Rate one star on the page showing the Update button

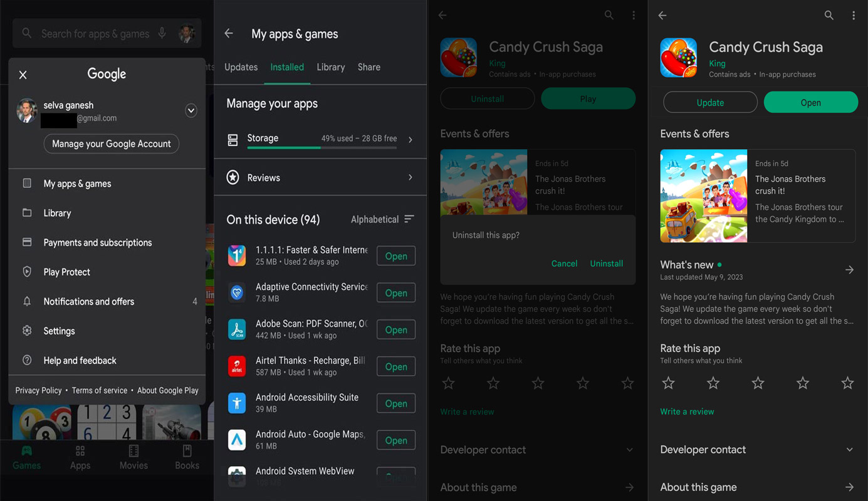point(669,383)
